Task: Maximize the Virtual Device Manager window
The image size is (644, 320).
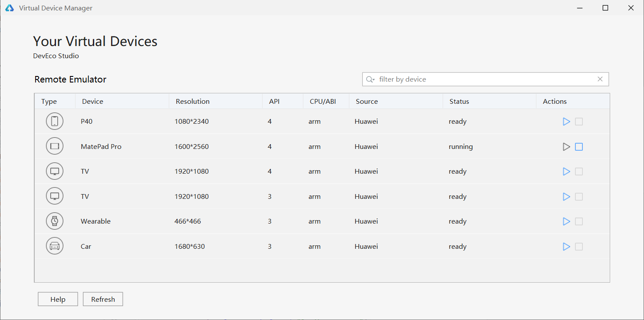Action: [x=605, y=8]
